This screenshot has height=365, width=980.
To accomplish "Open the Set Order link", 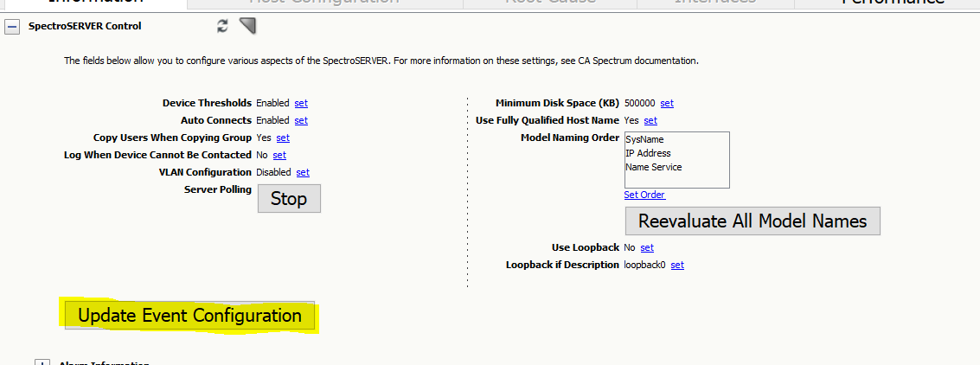I will point(644,195).
